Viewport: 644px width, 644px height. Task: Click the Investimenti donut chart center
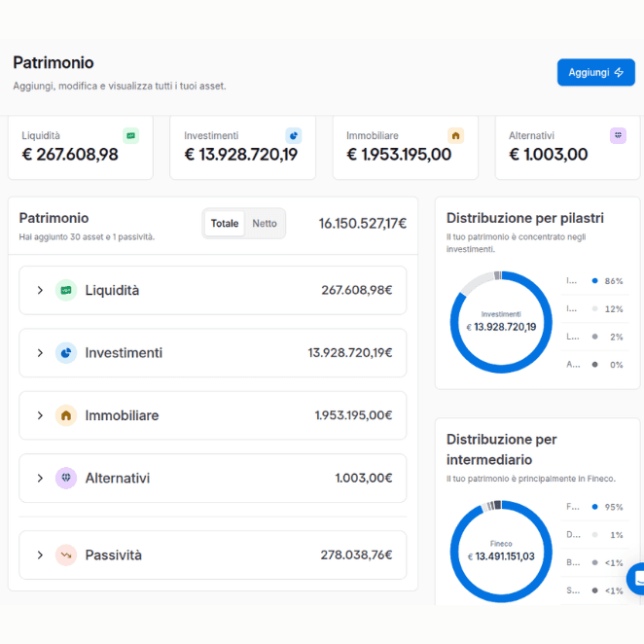click(501, 322)
